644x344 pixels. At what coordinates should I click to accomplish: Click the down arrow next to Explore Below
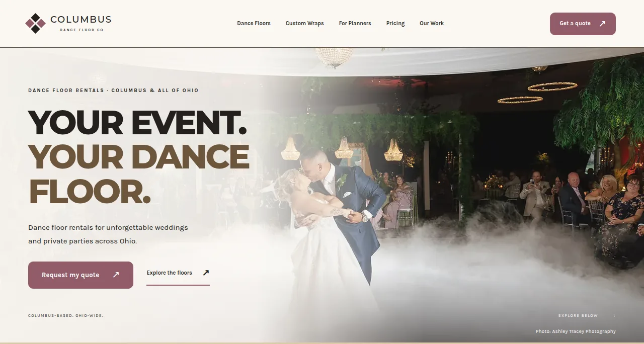(614, 316)
